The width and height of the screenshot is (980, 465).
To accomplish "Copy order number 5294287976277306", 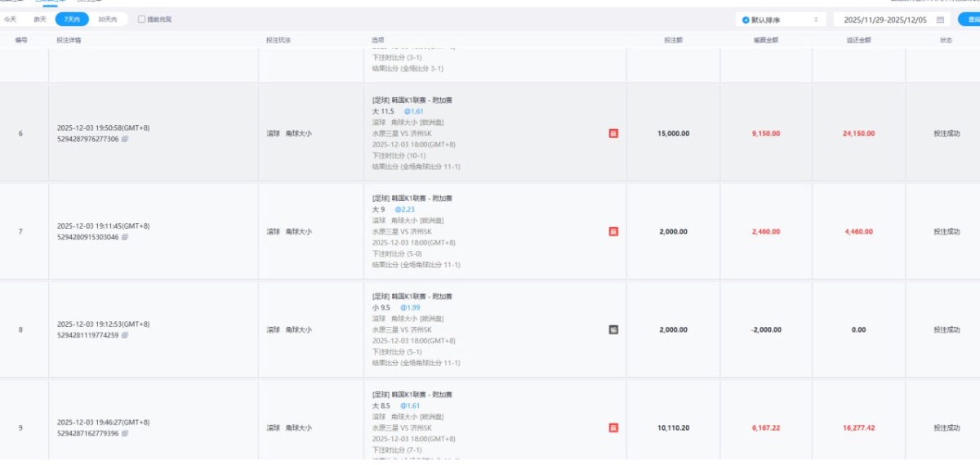I will [125, 139].
